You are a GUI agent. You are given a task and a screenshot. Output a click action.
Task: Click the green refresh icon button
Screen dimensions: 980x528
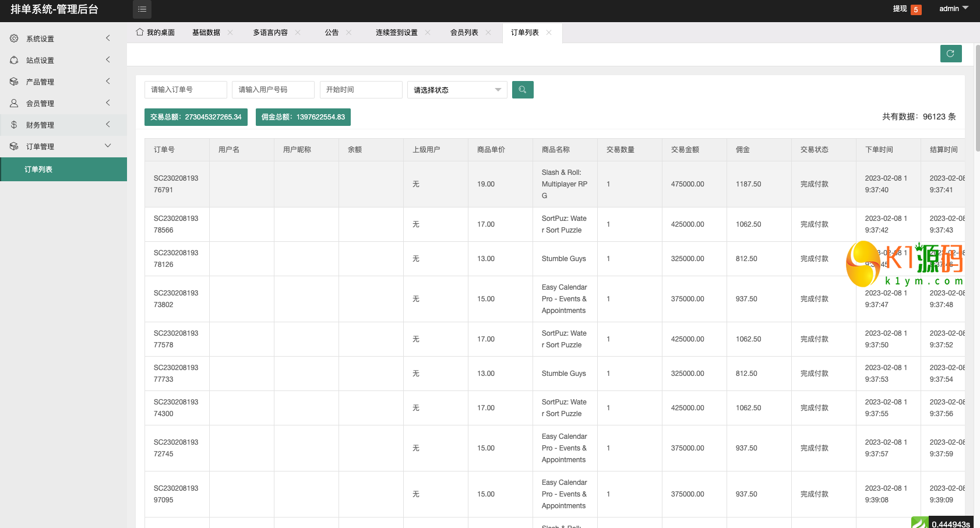(x=950, y=54)
